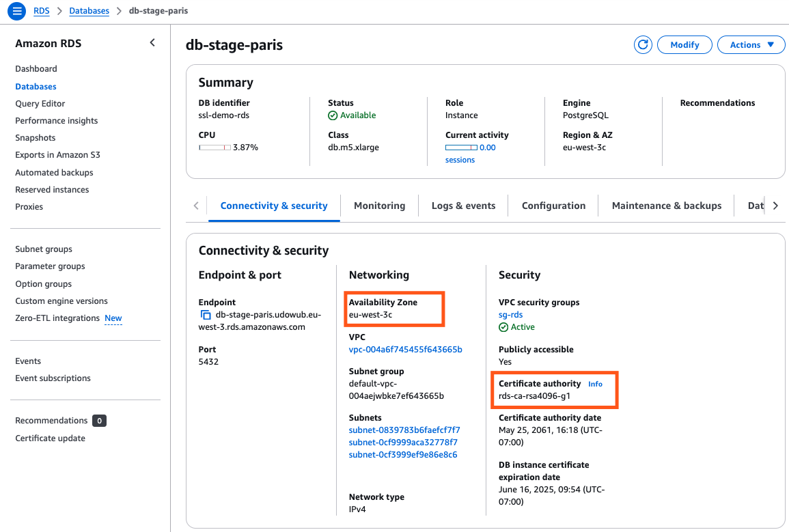Click the db-stage-paris breadcrumb text
This screenshot has width=789, height=532.
[158, 10]
